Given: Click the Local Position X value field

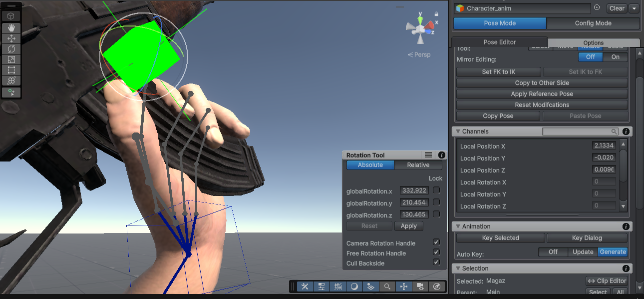Looking at the screenshot, I should pos(604,146).
